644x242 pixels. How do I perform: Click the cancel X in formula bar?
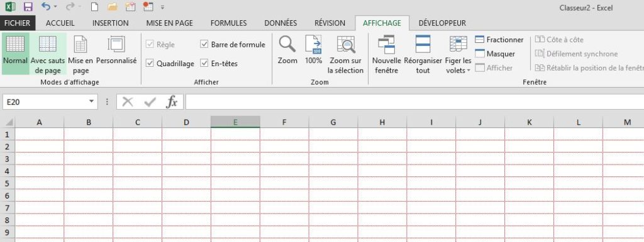tap(128, 101)
